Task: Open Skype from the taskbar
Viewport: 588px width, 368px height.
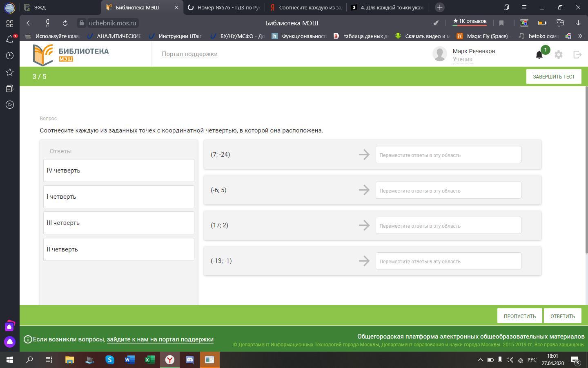Action: (x=110, y=360)
